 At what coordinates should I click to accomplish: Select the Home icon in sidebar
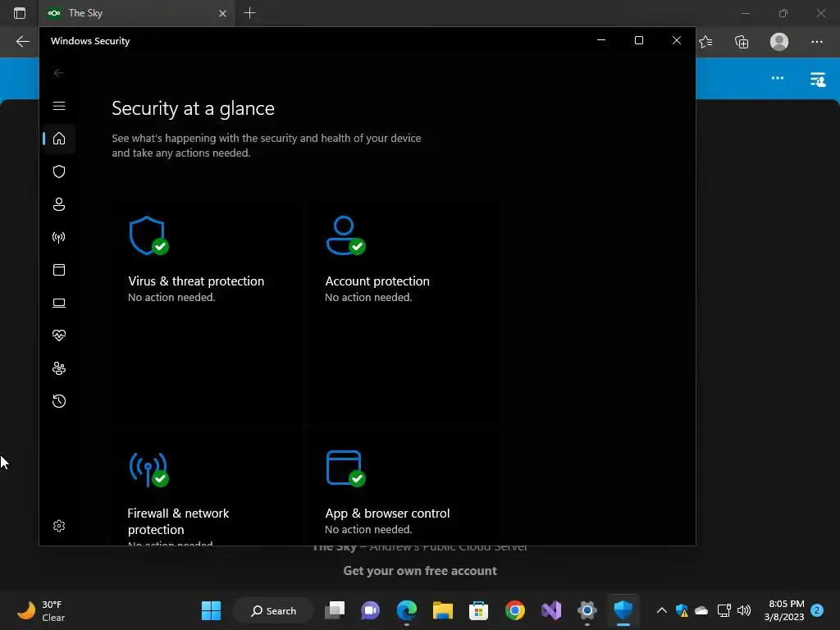pyautogui.click(x=59, y=139)
